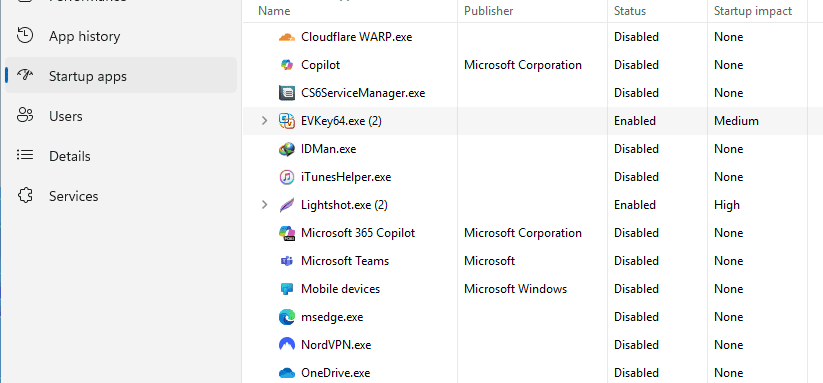This screenshot has width=823, height=383.
Task: Click Disabled status of msedge.exe
Action: [x=636, y=317]
